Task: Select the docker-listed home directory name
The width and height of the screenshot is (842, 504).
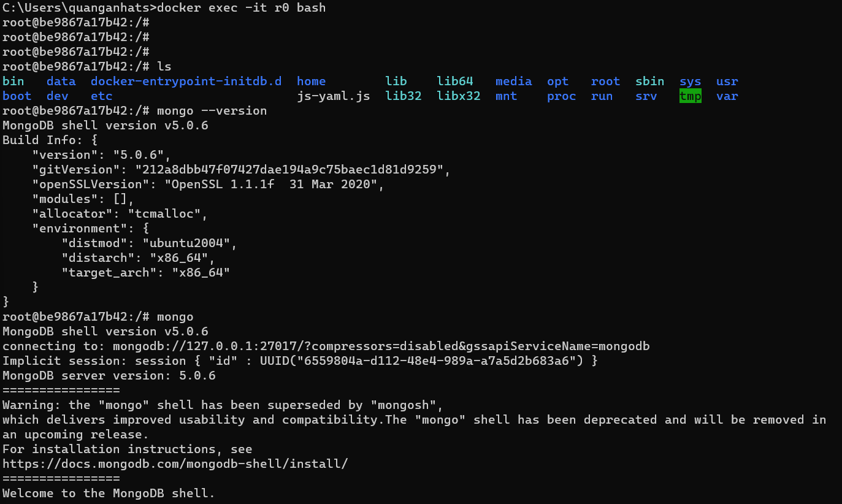Action: pos(311,82)
